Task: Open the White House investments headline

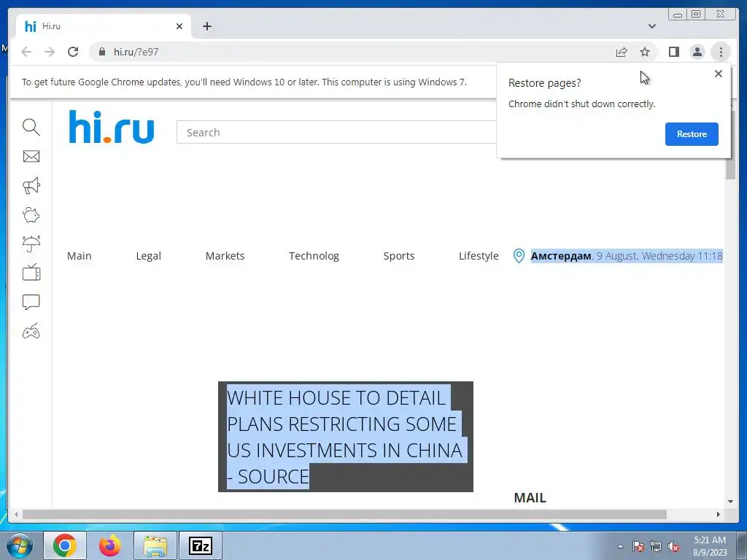Action: click(345, 437)
